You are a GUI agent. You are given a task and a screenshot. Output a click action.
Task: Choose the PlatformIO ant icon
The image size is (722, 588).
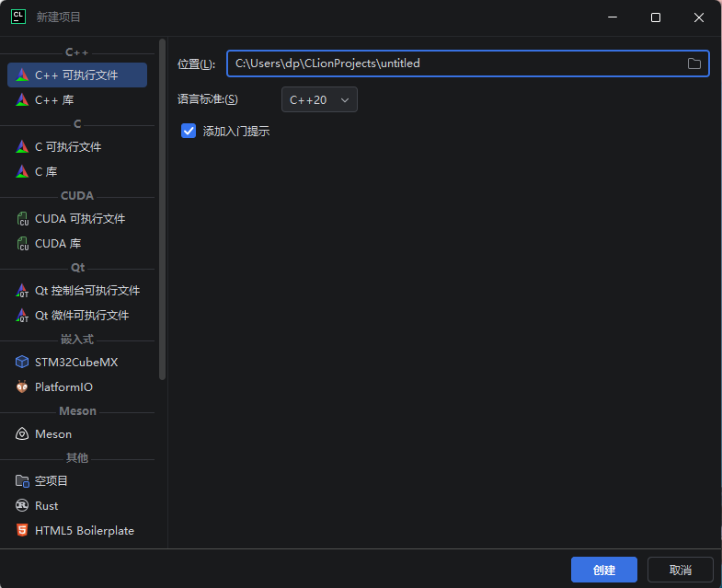click(22, 386)
